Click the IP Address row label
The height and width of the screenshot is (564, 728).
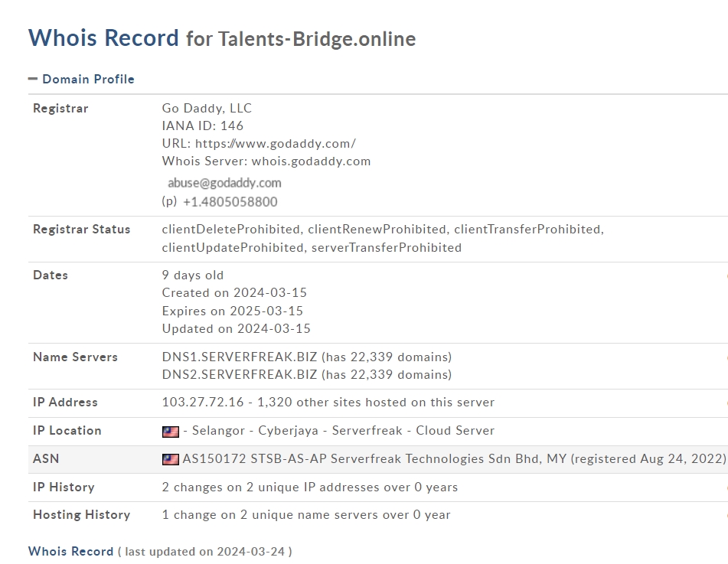tap(66, 403)
